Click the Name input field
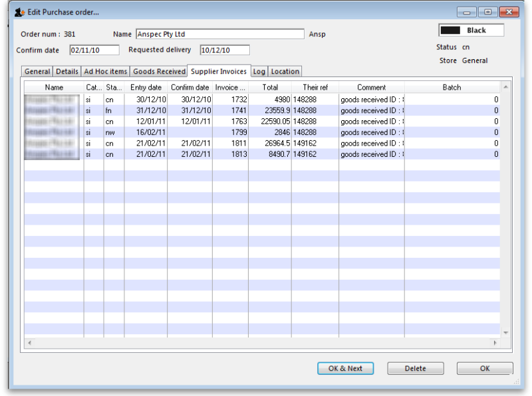Viewport: 532px width, 396px height. coord(219,33)
